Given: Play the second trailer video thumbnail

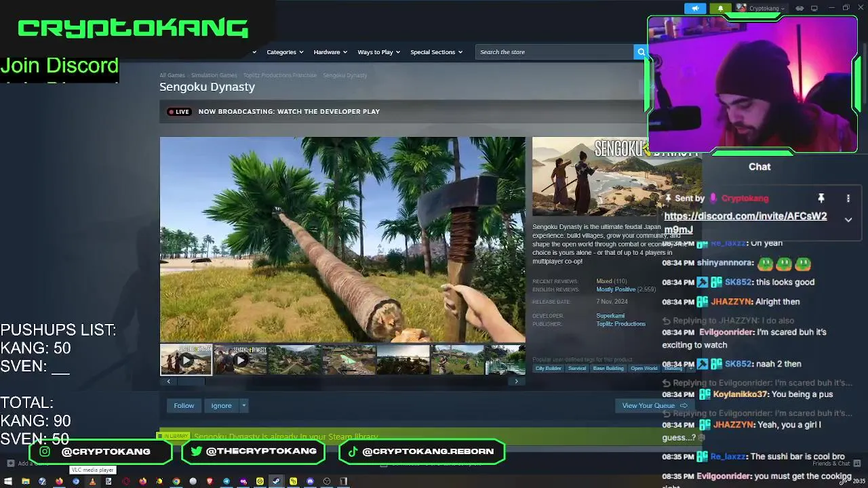Looking at the screenshot, I should tap(240, 360).
